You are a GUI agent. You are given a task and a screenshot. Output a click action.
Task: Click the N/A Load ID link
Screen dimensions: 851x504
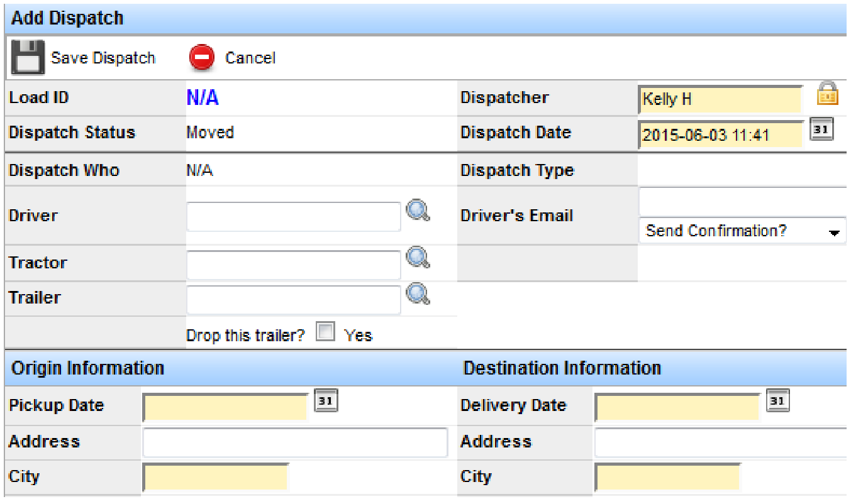pyautogui.click(x=203, y=98)
